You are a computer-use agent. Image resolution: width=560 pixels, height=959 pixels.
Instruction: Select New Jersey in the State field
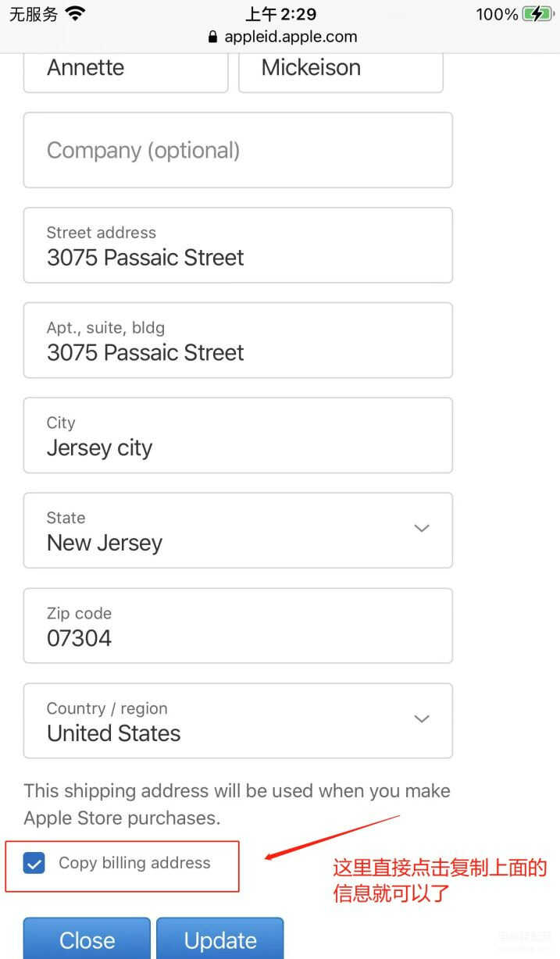(105, 543)
